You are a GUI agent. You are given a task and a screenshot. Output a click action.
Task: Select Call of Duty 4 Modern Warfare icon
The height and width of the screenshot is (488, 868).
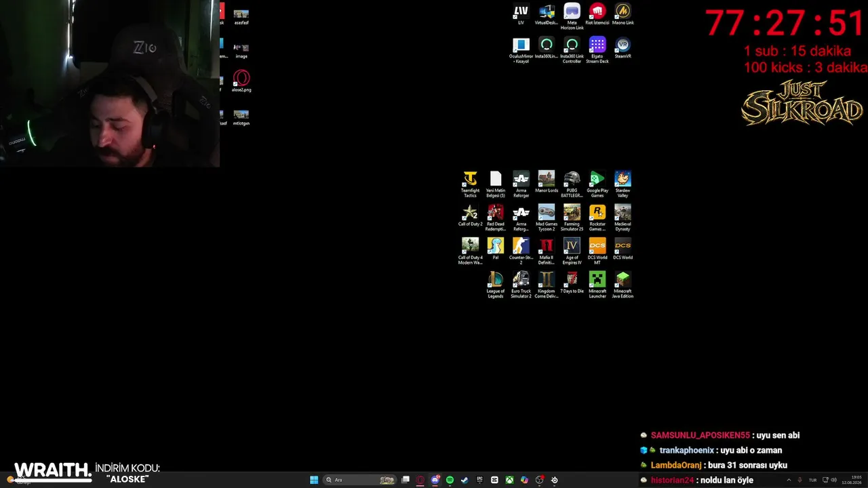pos(470,251)
